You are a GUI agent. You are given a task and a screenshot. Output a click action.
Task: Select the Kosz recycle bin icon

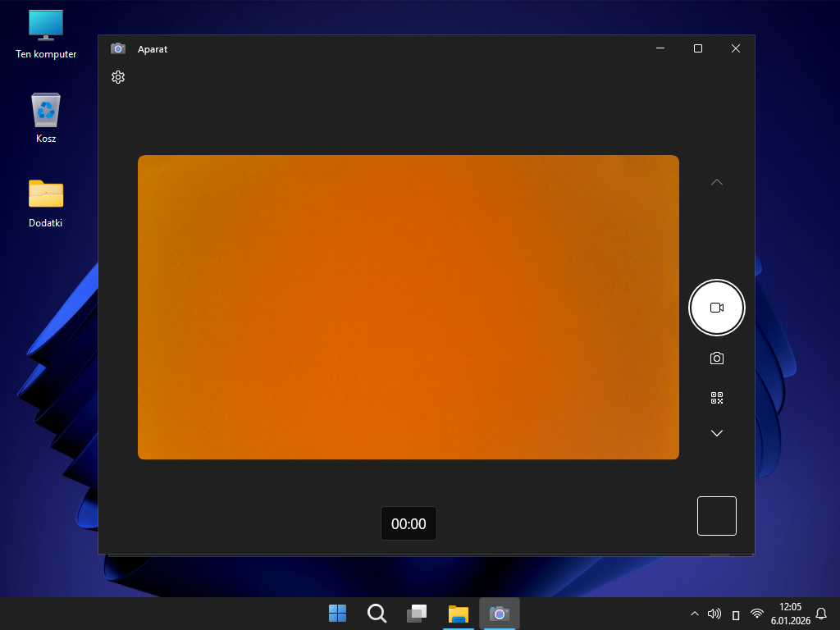tap(46, 119)
